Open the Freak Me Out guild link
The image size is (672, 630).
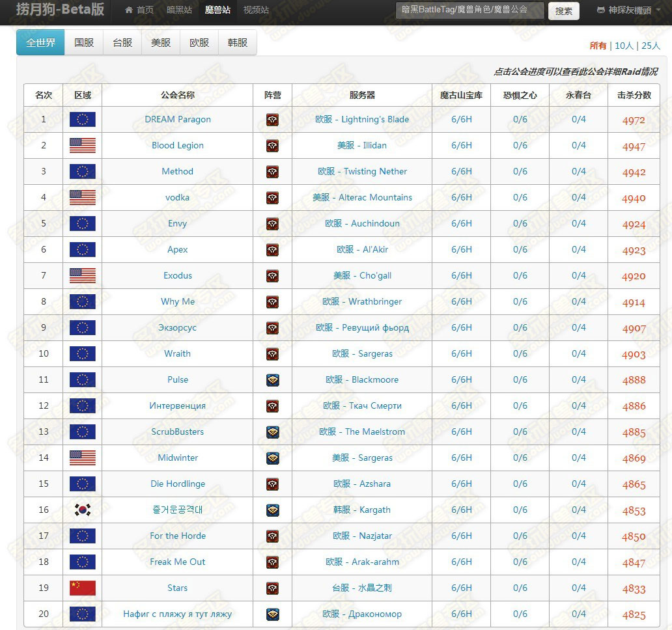click(x=177, y=562)
